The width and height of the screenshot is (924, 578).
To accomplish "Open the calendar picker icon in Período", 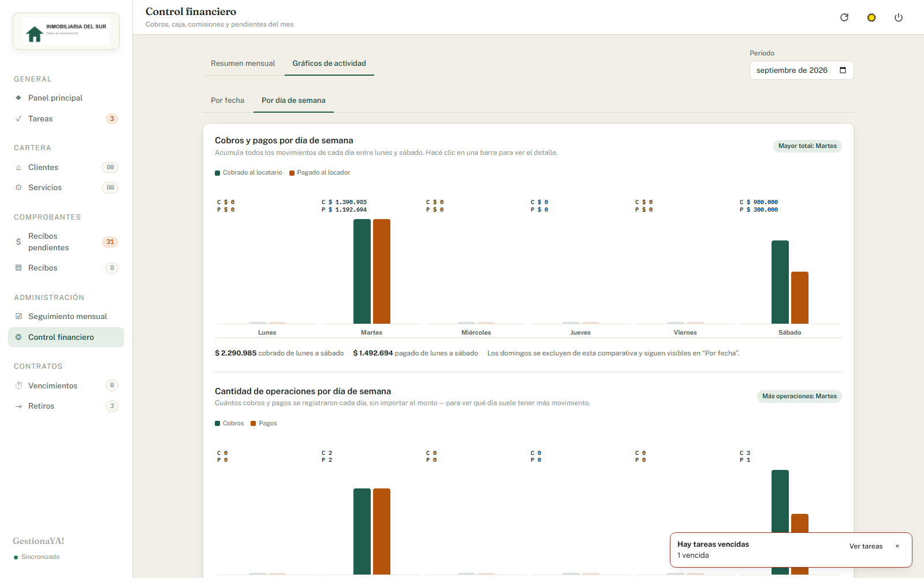I will pos(843,70).
